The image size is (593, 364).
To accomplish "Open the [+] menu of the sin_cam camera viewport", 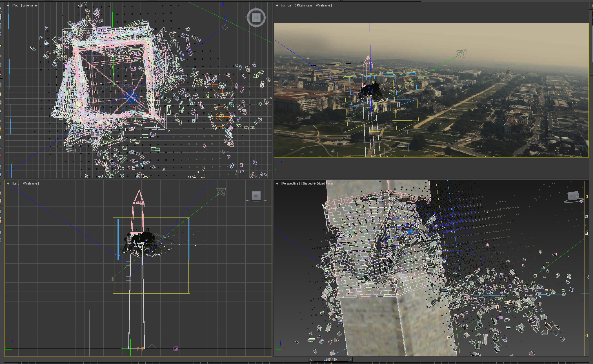I will (277, 5).
